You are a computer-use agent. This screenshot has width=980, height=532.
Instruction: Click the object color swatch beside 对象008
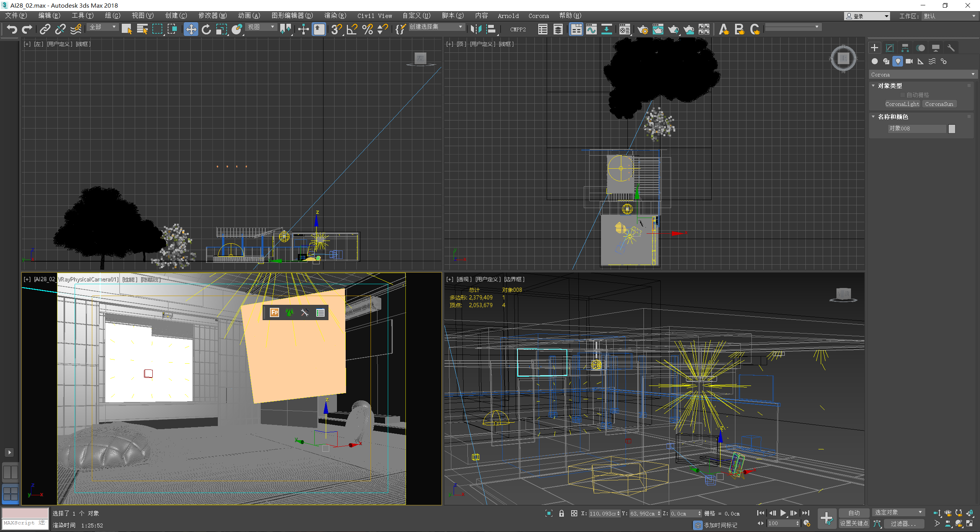click(952, 129)
